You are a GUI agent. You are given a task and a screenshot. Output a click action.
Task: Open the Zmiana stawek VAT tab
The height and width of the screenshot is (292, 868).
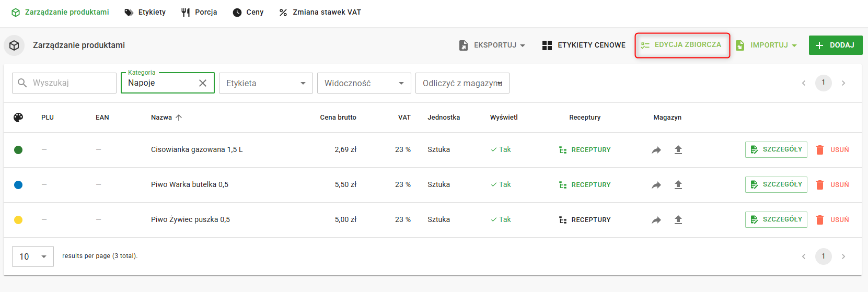click(x=320, y=12)
